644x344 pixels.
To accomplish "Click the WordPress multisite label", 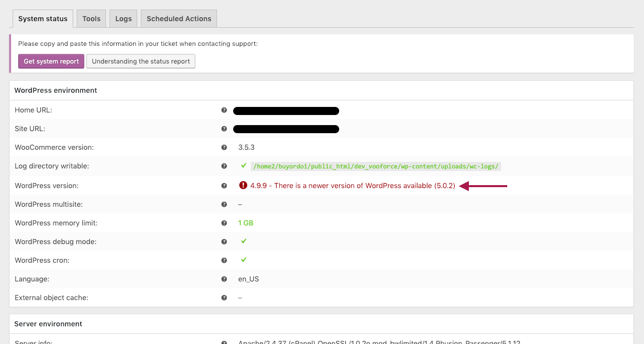I will pyautogui.click(x=49, y=204).
